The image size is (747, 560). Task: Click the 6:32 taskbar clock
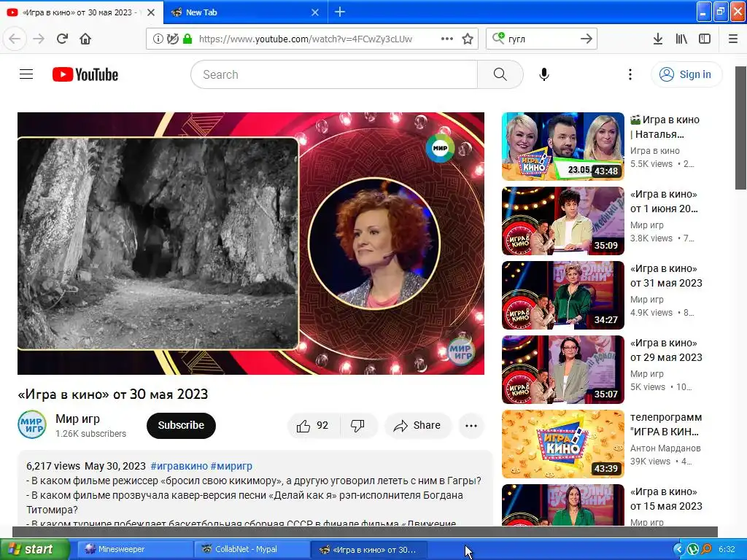[x=727, y=550]
